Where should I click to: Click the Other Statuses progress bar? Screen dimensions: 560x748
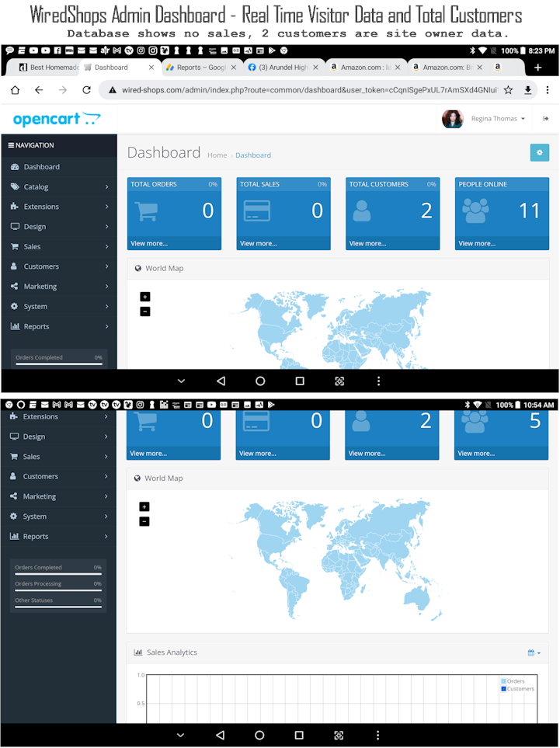[x=58, y=607]
